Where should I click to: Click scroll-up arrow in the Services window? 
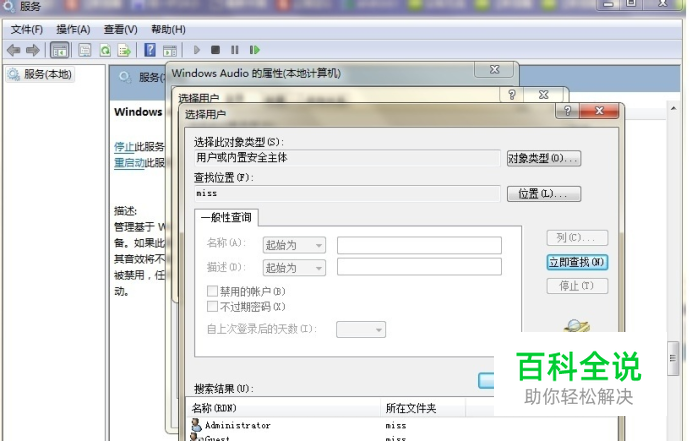673,109
